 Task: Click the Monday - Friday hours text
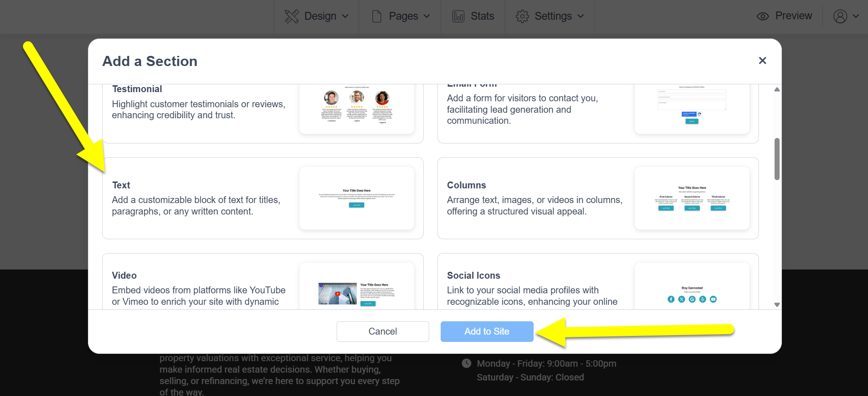546,363
